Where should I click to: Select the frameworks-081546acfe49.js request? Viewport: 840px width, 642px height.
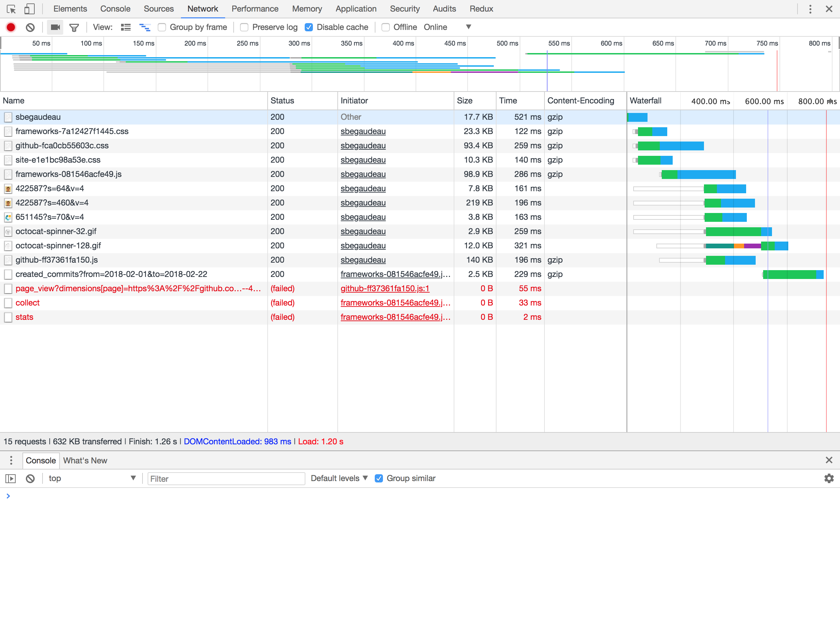click(68, 174)
